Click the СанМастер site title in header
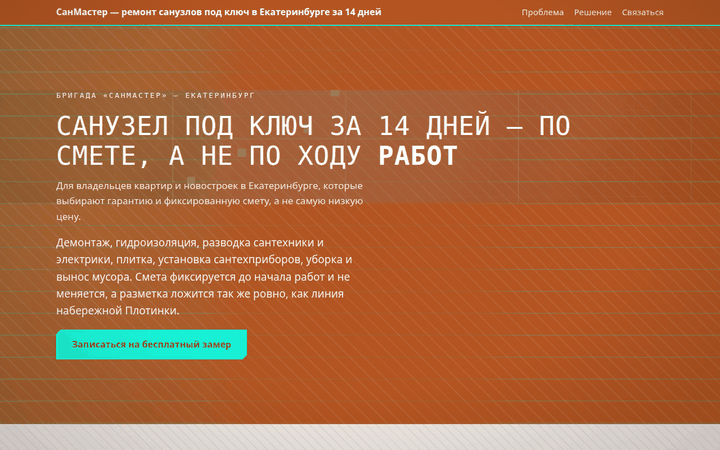Screen dimensions: 720x450 219,12
